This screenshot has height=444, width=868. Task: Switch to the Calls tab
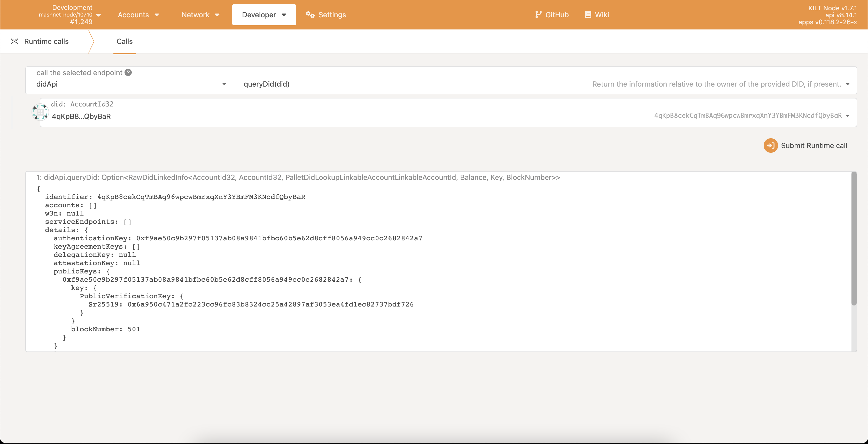(x=124, y=41)
